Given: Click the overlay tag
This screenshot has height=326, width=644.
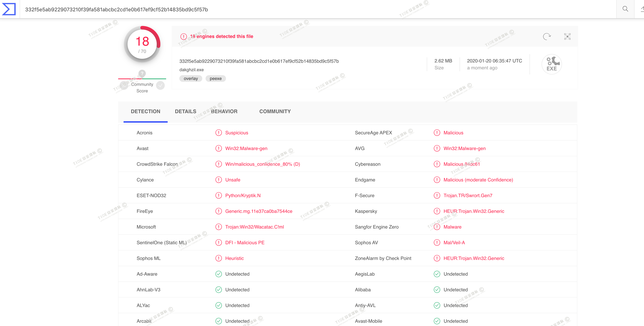Looking at the screenshot, I should coord(190,79).
